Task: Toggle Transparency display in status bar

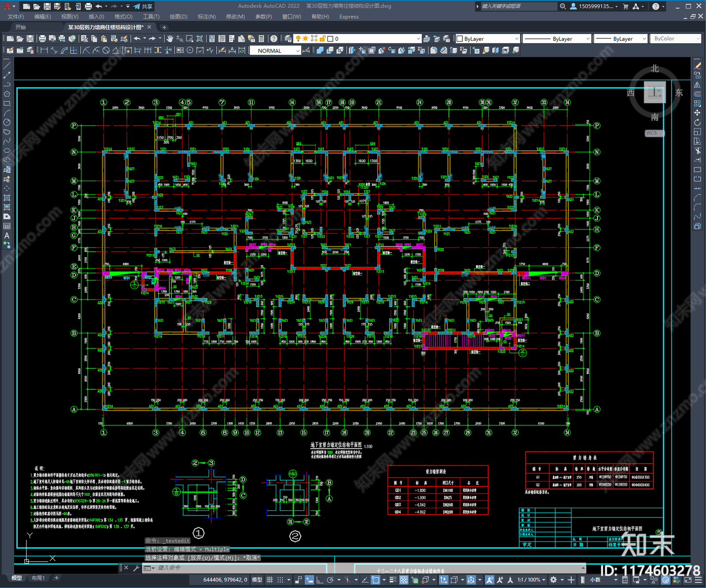Action: coord(404,580)
